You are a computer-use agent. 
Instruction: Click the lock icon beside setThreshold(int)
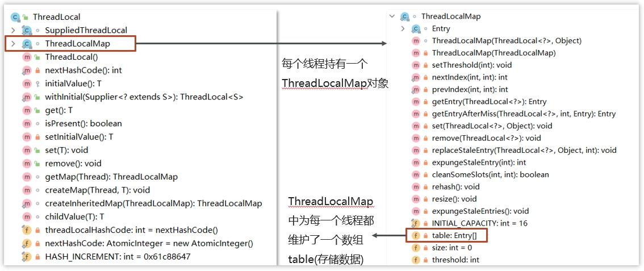[x=425, y=65]
